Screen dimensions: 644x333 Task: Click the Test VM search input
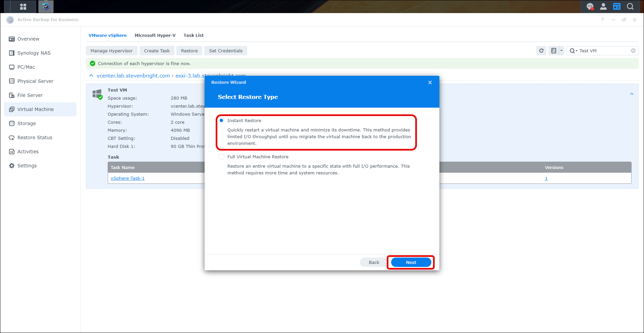pos(604,51)
